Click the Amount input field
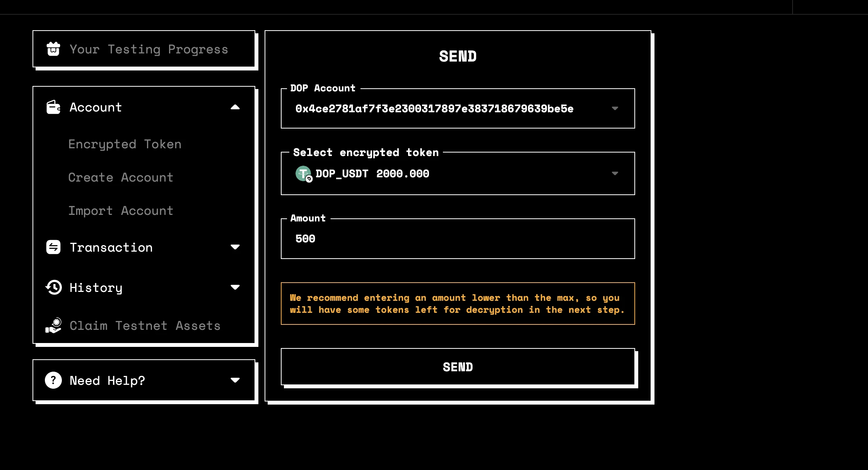The height and width of the screenshot is (470, 868). 458,238
